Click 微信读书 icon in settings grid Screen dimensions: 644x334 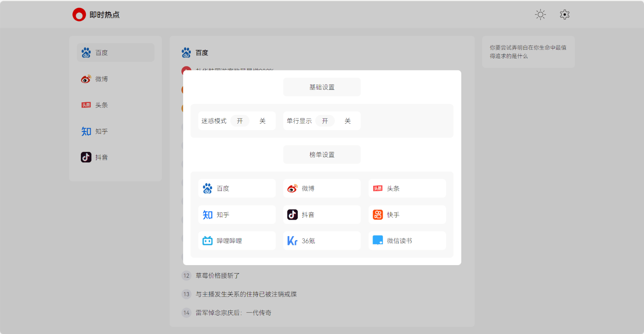point(378,241)
